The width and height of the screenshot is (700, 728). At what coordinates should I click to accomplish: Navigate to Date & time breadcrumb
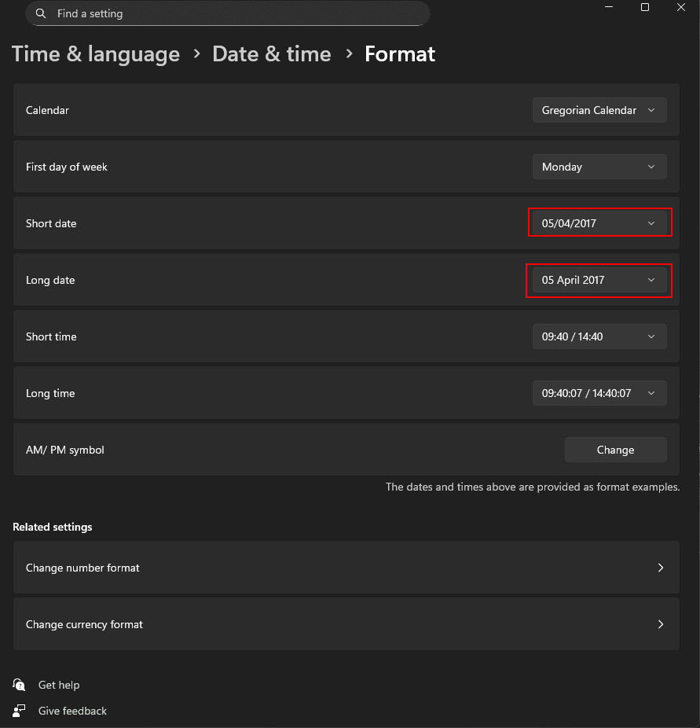(272, 54)
